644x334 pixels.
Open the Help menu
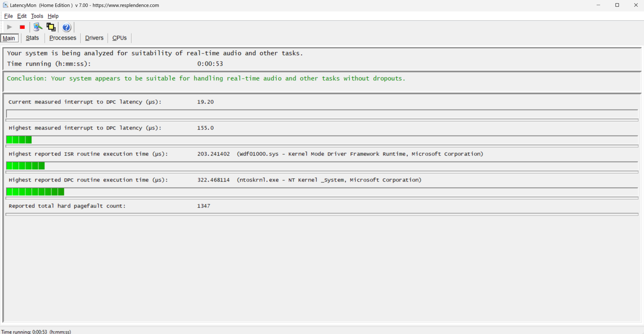click(x=53, y=16)
